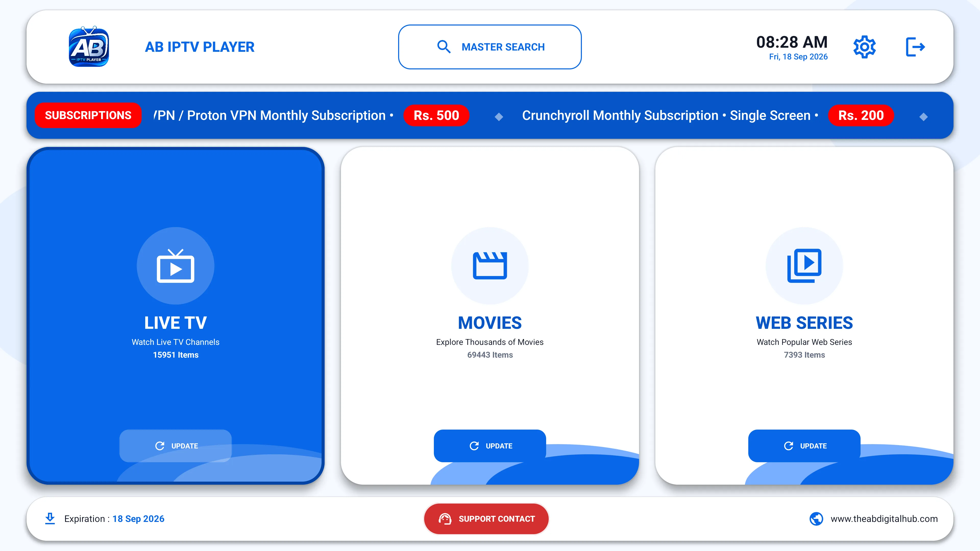The width and height of the screenshot is (980, 551).
Task: Open the Movies clapperboard icon
Action: pyautogui.click(x=490, y=266)
